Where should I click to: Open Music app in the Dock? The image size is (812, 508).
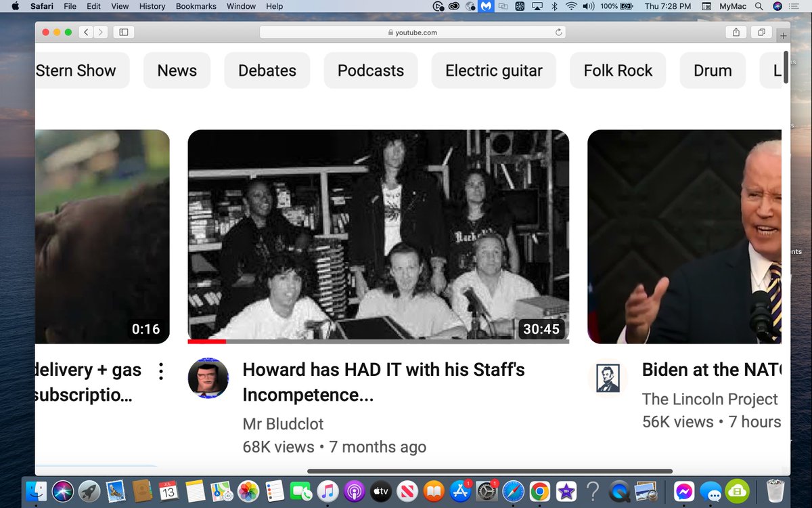(328, 490)
